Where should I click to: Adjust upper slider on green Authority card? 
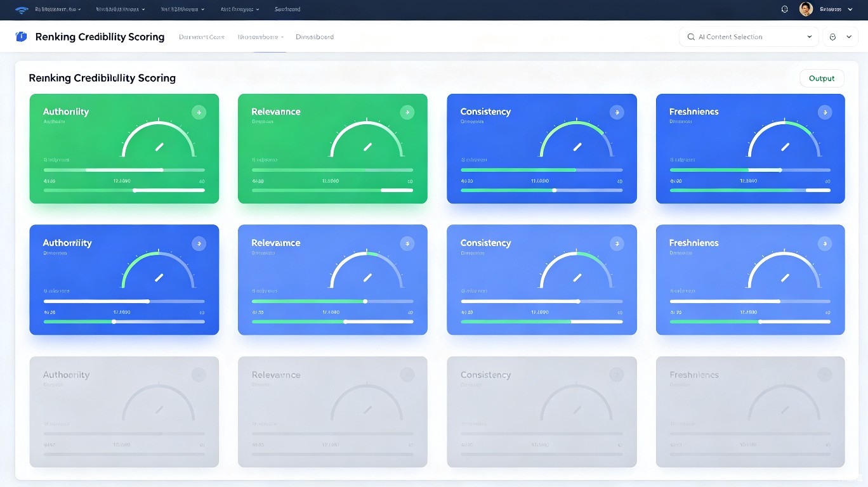coord(124,170)
